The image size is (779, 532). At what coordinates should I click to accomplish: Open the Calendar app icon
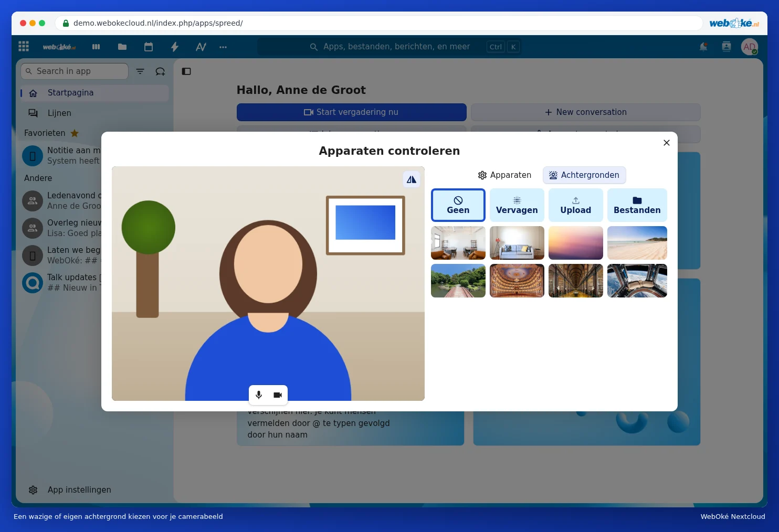click(x=149, y=47)
